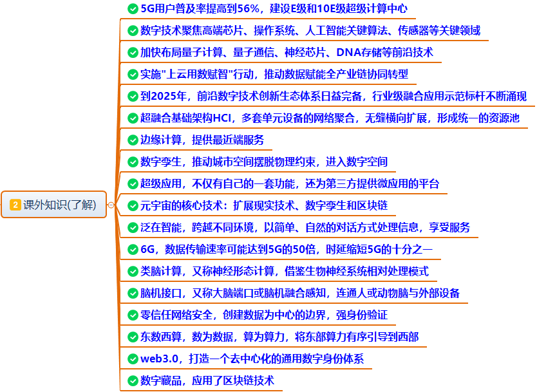Image resolution: width=537 pixels, height=392 pixels.
Task: Click the orange priority 2 marker icon
Action: (x=15, y=205)
